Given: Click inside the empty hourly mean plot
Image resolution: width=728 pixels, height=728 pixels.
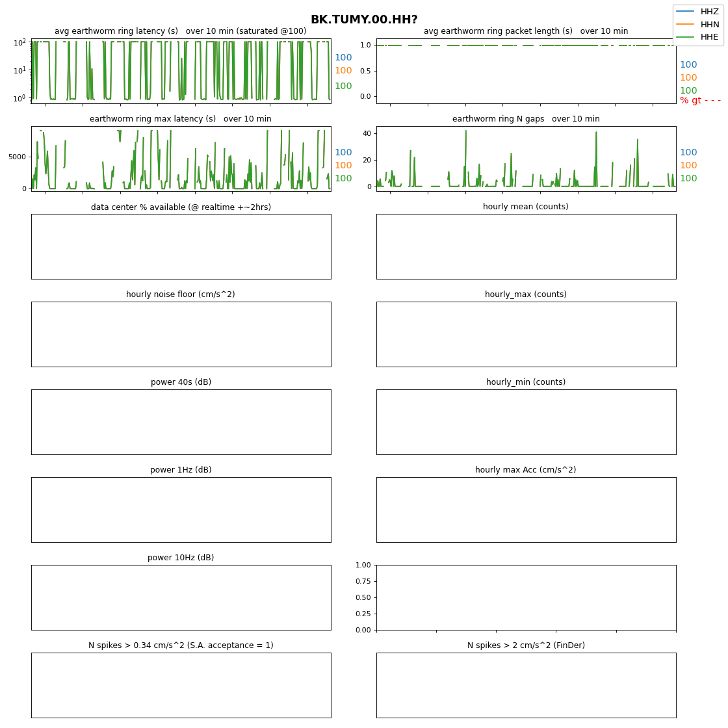Looking at the screenshot, I should (x=526, y=246).
